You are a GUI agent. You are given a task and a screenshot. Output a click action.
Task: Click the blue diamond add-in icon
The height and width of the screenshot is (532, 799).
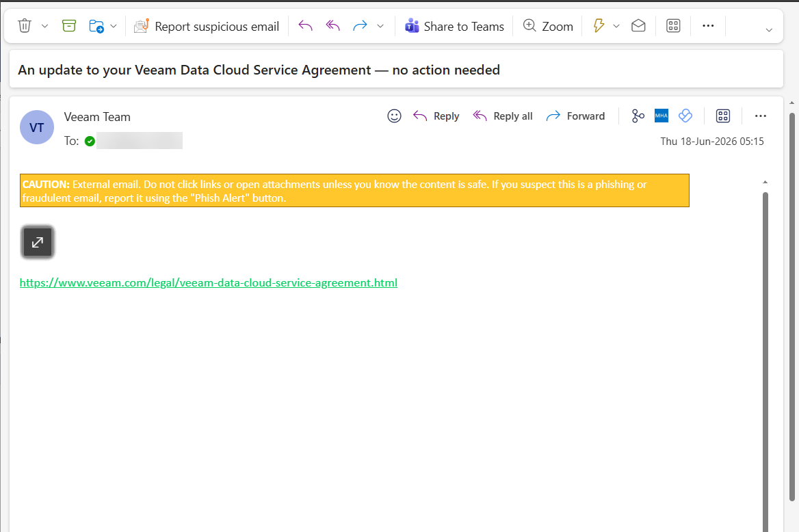coord(685,116)
